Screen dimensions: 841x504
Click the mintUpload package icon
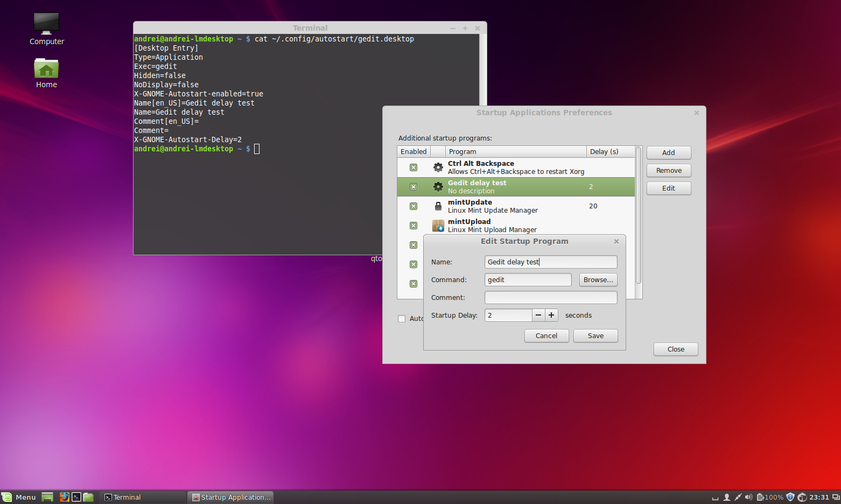[x=438, y=225]
